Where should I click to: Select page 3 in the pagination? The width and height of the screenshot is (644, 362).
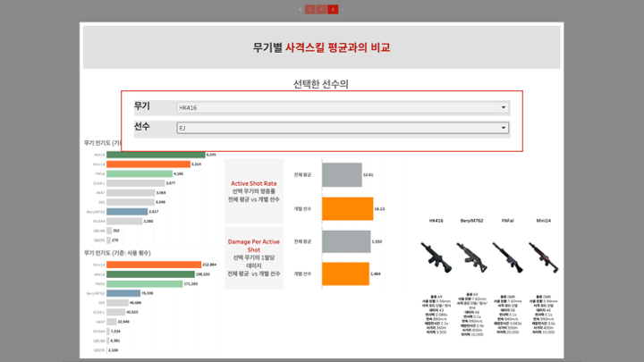333,9
